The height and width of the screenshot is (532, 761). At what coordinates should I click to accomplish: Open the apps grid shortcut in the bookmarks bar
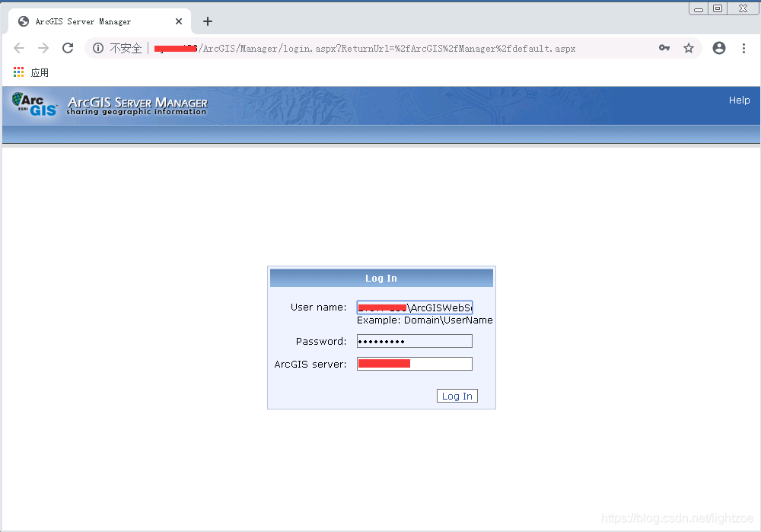pos(18,72)
